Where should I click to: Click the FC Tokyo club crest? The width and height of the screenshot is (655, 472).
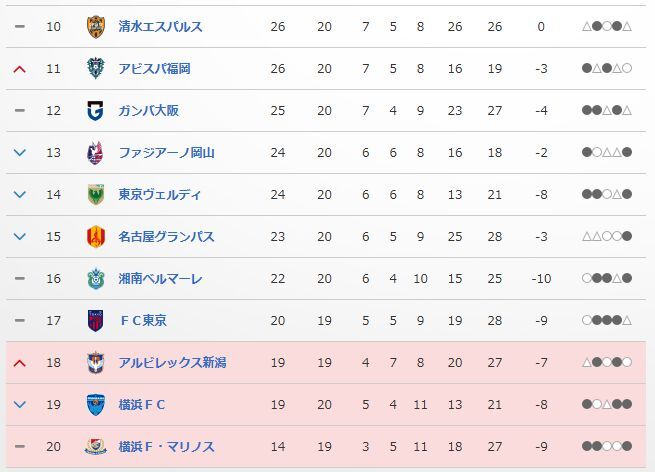(96, 321)
